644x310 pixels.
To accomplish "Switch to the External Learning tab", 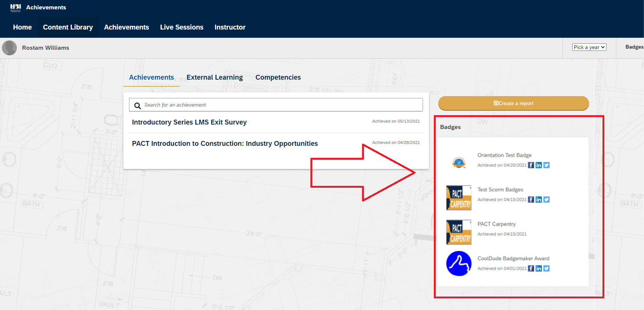I will coord(215,77).
